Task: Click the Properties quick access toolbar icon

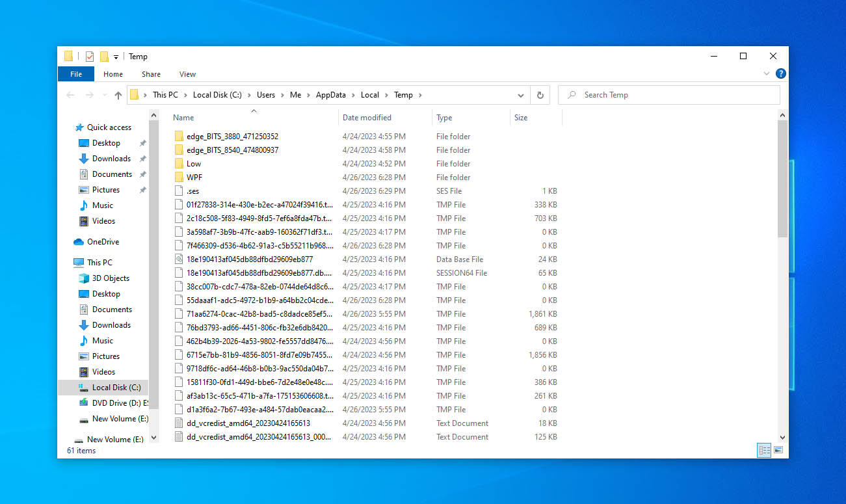Action: (90, 57)
